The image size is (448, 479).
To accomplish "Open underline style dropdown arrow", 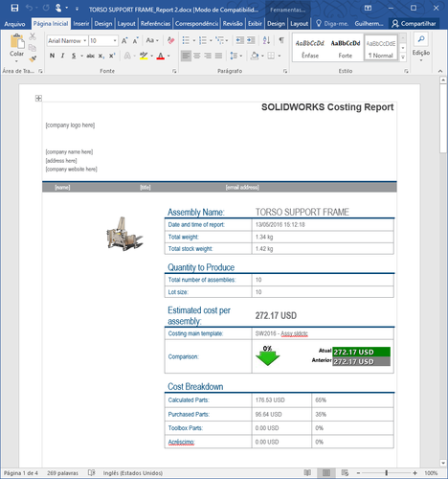I will [81, 56].
